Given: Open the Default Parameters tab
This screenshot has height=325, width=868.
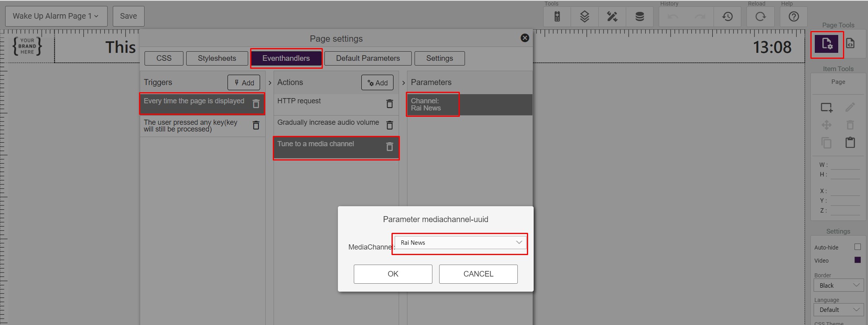Looking at the screenshot, I should point(368,58).
